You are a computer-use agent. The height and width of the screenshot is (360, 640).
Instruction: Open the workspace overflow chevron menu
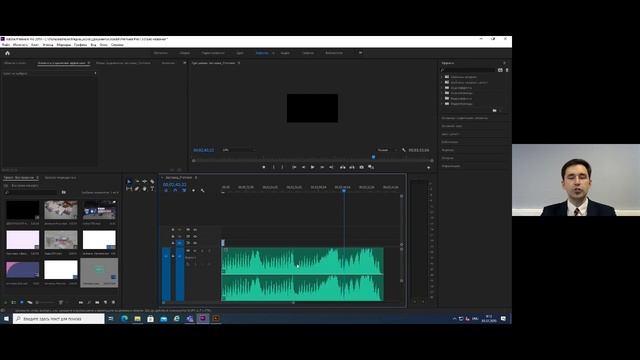tap(360, 53)
